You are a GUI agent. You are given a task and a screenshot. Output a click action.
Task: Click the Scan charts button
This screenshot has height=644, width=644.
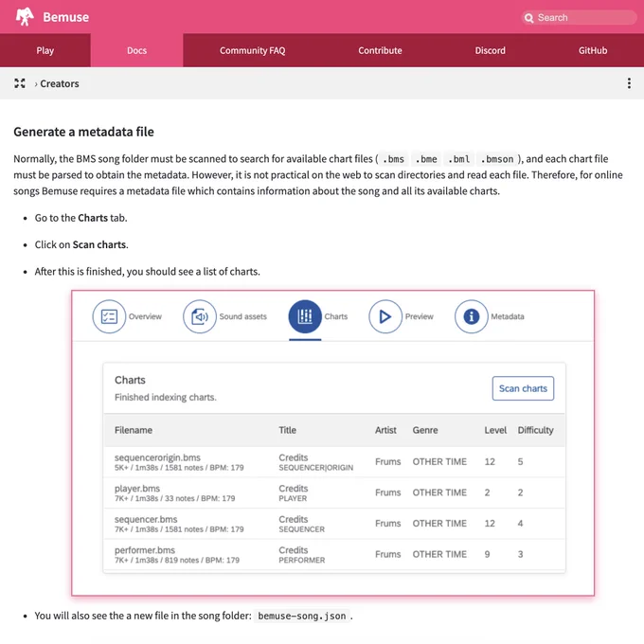tap(523, 388)
